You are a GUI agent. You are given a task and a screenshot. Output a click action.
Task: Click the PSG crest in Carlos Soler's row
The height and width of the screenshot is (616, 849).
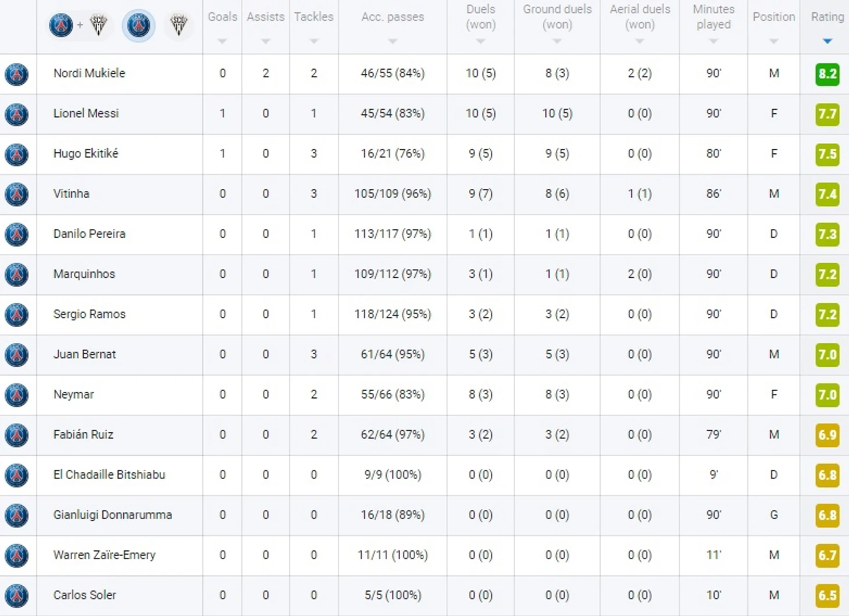click(x=17, y=595)
